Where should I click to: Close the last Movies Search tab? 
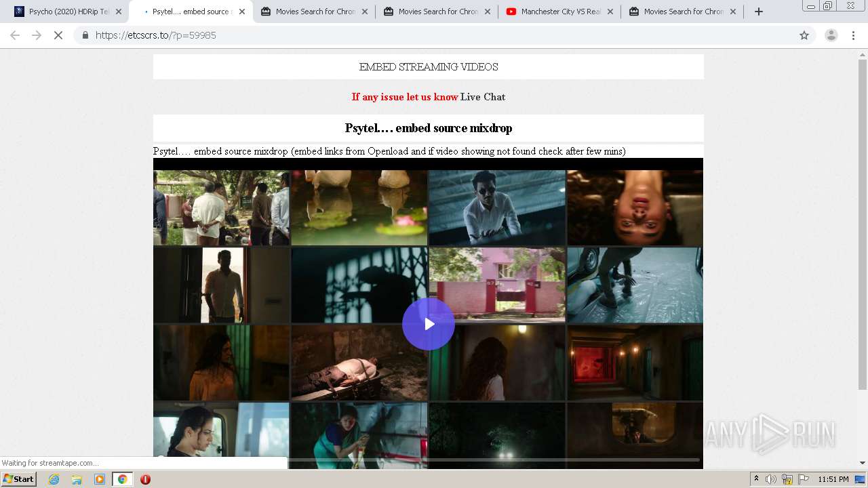click(x=733, y=12)
